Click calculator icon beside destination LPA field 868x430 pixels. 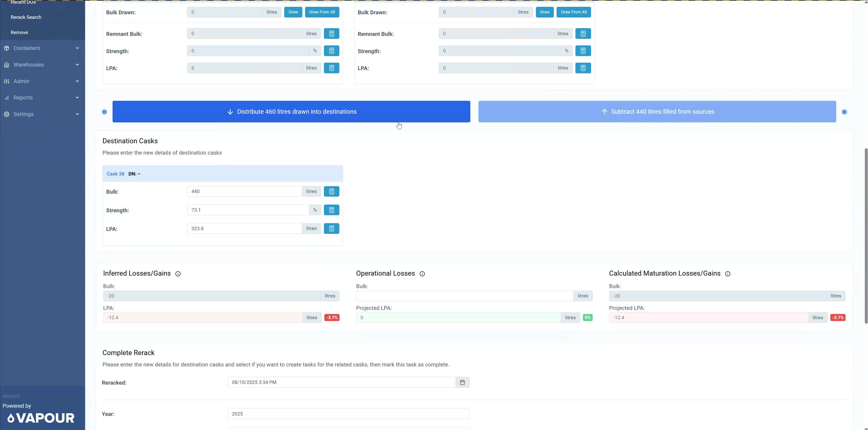tap(331, 228)
